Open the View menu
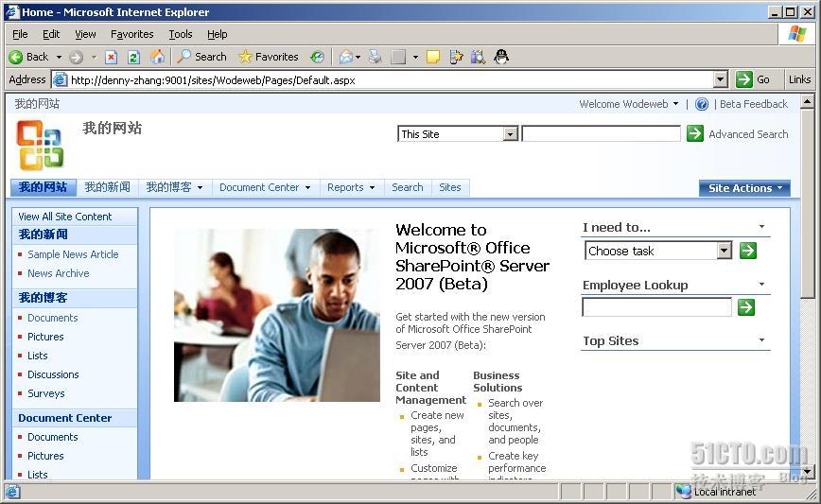Image resolution: width=821 pixels, height=504 pixels. [85, 34]
